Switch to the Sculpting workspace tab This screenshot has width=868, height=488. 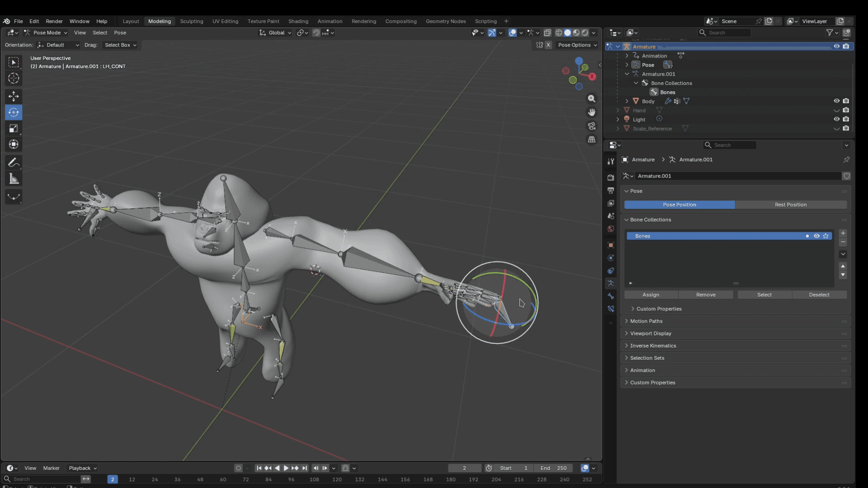coord(191,21)
